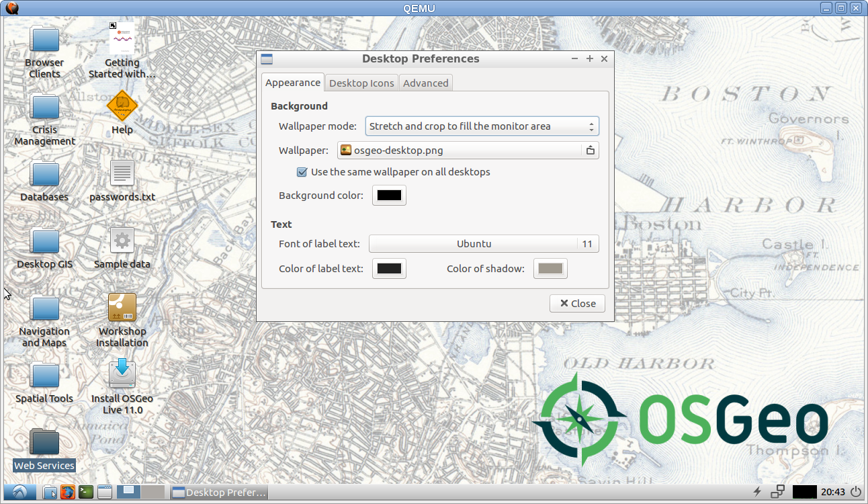The image size is (868, 504).
Task: Open the Getting Started document icon
Action: pos(122,39)
